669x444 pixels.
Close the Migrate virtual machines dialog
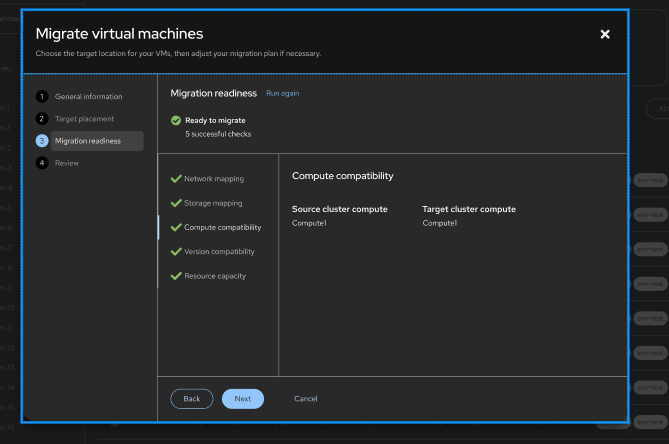[604, 34]
